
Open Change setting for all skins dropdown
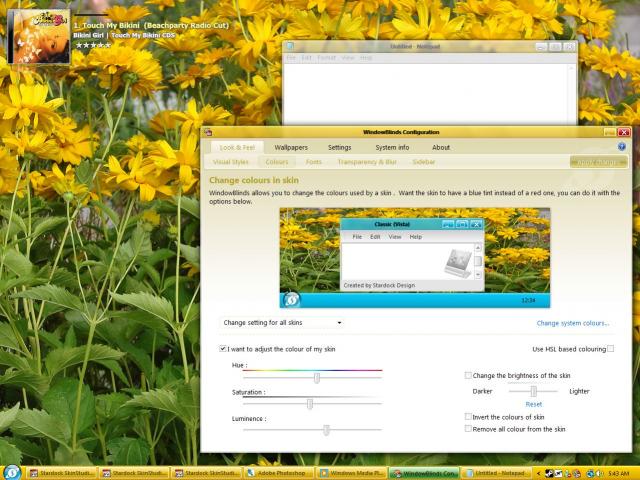click(282, 322)
